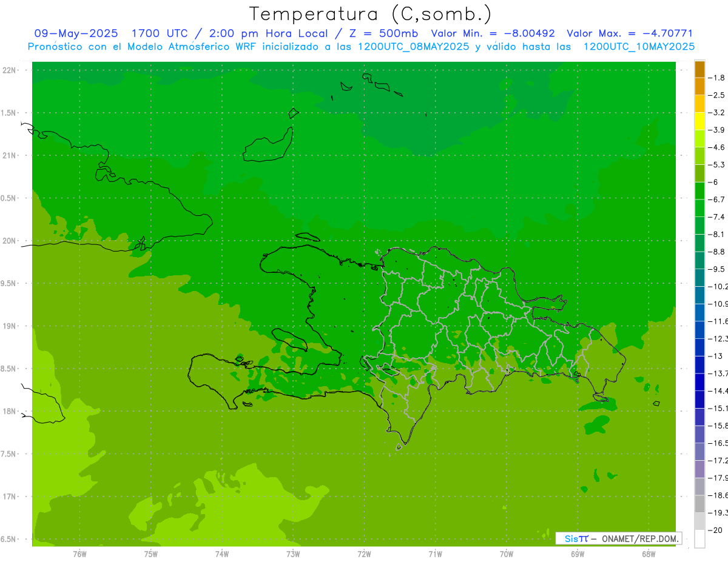Click the "-3.9" colorbar value
Image resolution: width=728 pixels, height=562 pixels.
[716, 130]
